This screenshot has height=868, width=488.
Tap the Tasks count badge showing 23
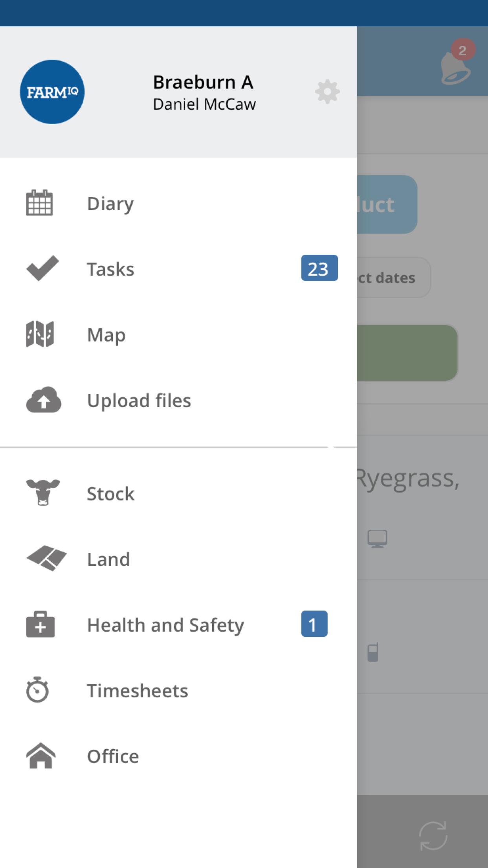pos(319,268)
